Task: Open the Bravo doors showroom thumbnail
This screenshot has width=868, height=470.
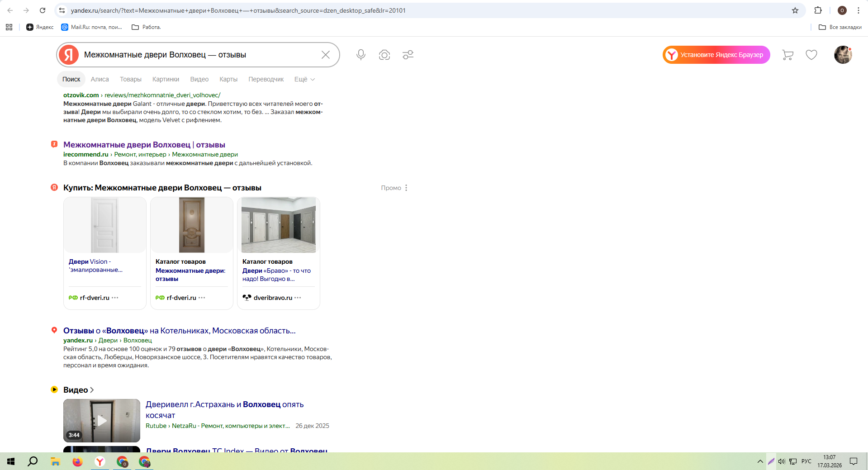Action: click(x=279, y=225)
